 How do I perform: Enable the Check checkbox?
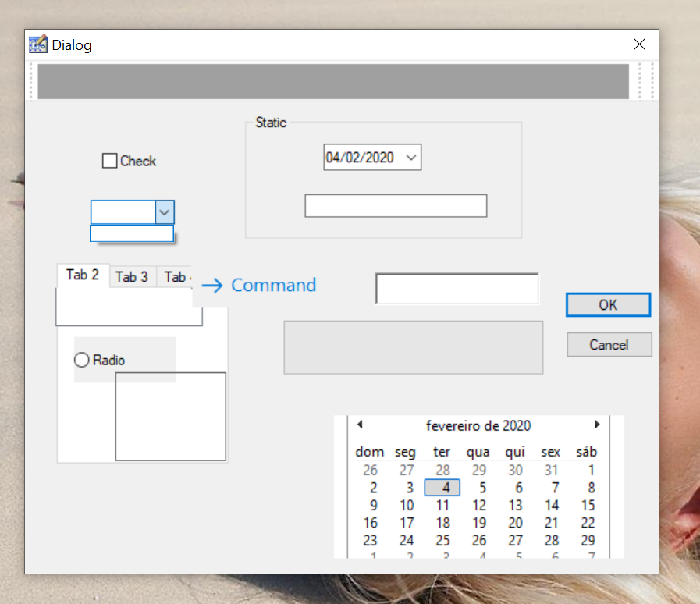pyautogui.click(x=110, y=162)
